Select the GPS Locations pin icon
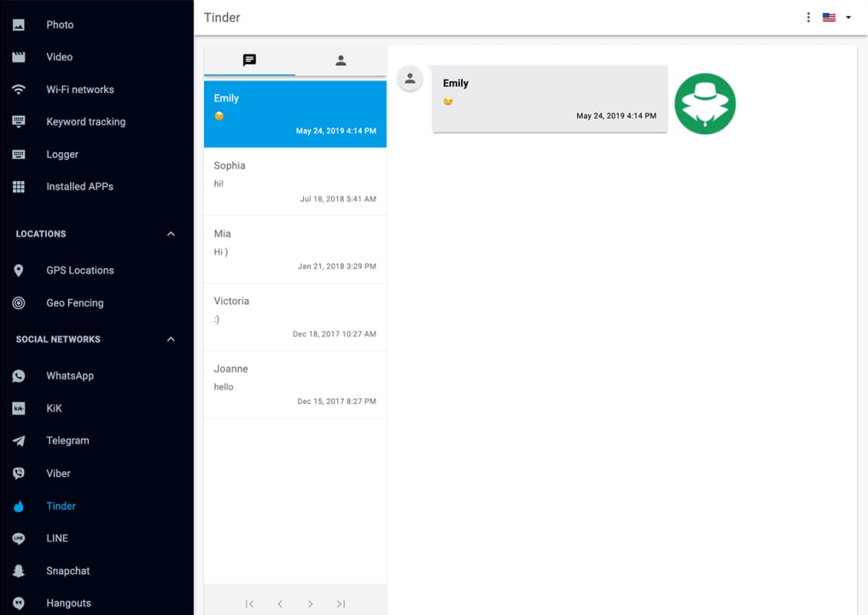 (x=18, y=270)
